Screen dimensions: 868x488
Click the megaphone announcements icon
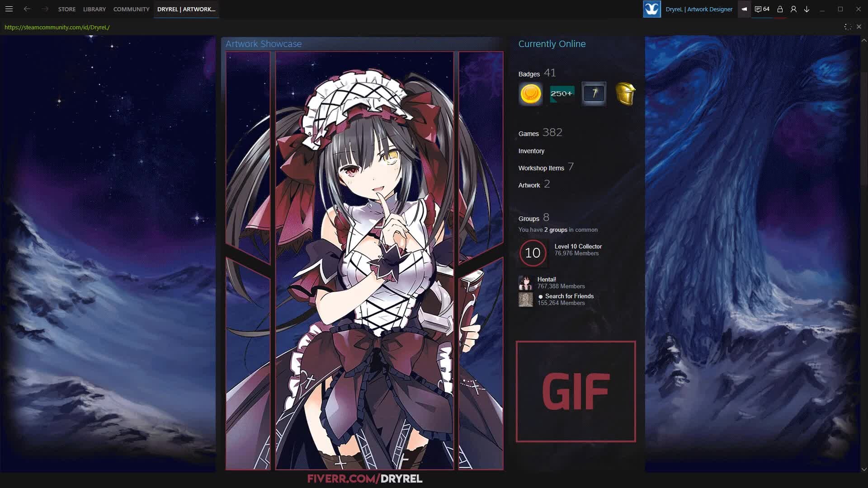[744, 9]
